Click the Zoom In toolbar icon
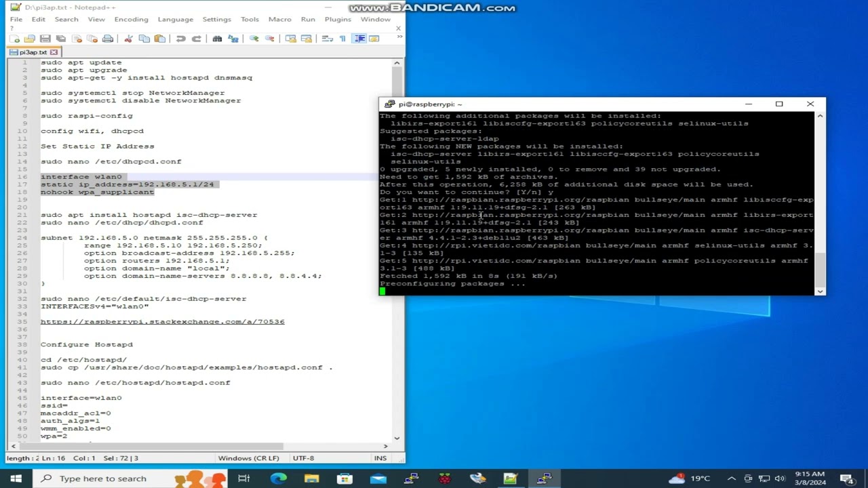Screen dimensions: 868x488 pyautogui.click(x=254, y=39)
